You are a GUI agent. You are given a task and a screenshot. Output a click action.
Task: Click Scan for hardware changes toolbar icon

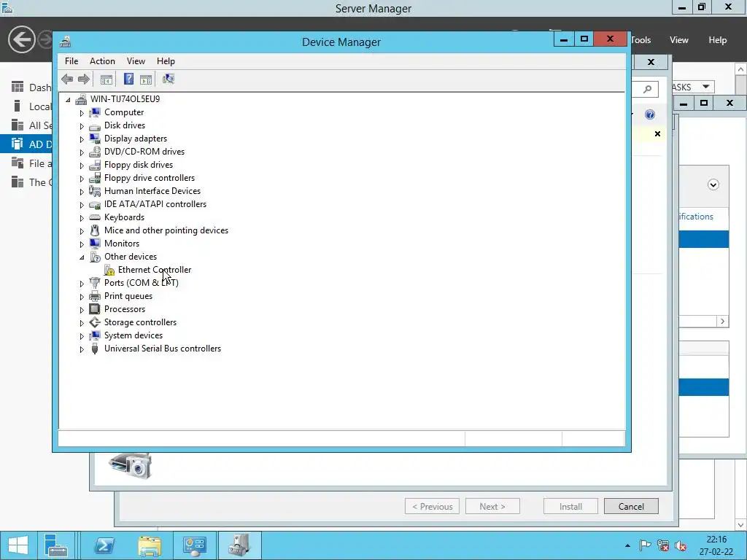pyautogui.click(x=169, y=79)
